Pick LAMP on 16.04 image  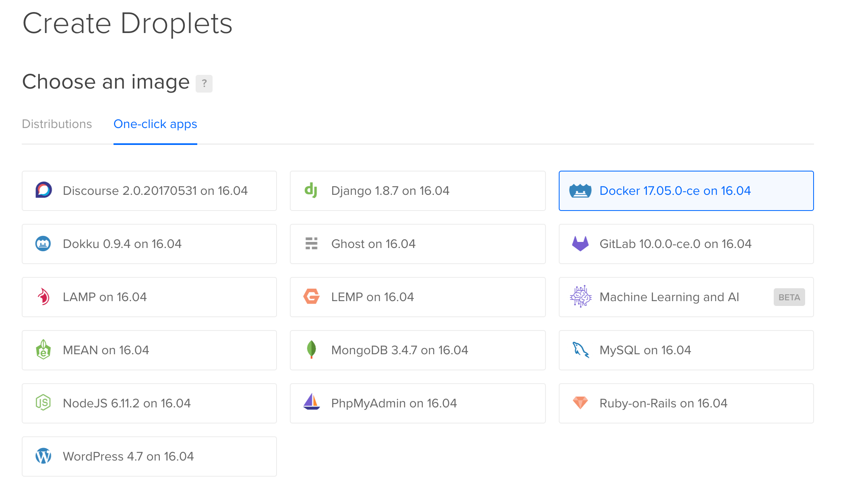(x=149, y=297)
